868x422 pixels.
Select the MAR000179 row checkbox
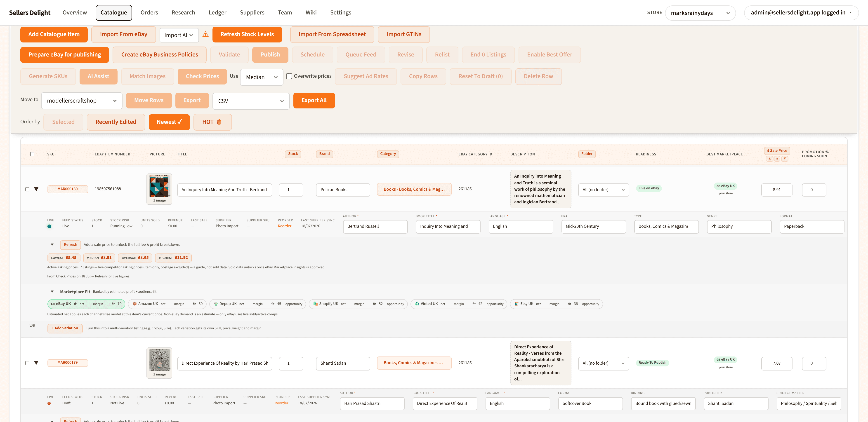click(27, 363)
